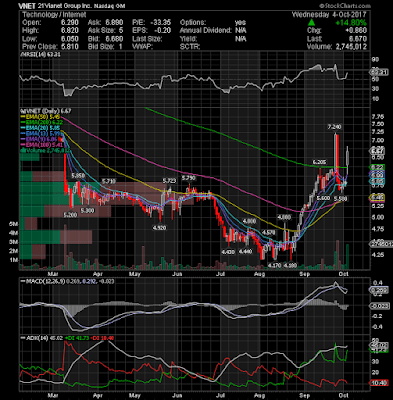Click the +14.80% percent change value

point(351,23)
